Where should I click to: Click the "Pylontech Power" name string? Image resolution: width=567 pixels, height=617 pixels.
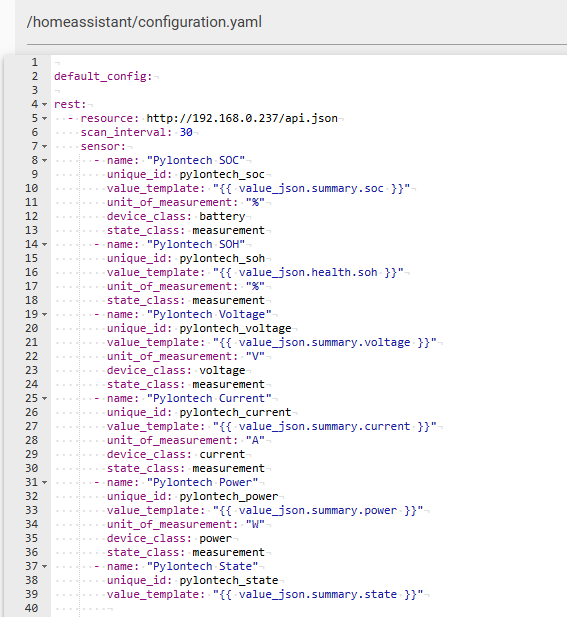(203, 482)
